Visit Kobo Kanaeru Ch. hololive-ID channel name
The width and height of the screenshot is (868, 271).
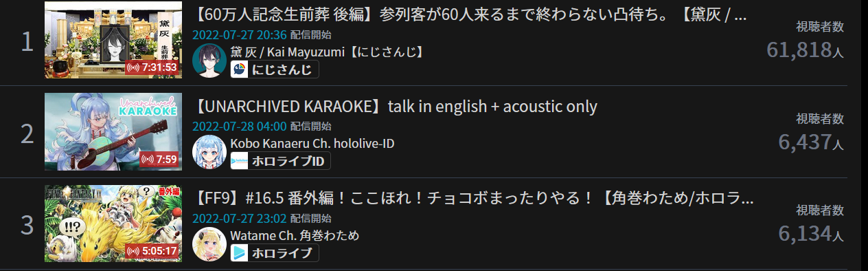(x=312, y=143)
